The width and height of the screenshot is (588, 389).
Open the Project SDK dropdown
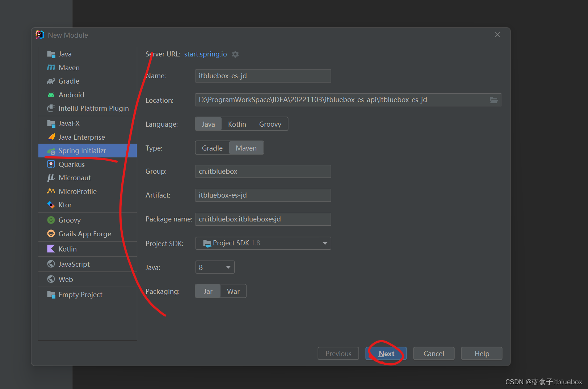pos(263,243)
